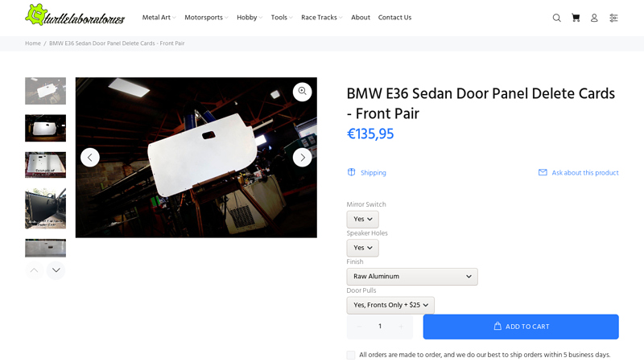Show next product image arrow
644x362 pixels.
303,157
